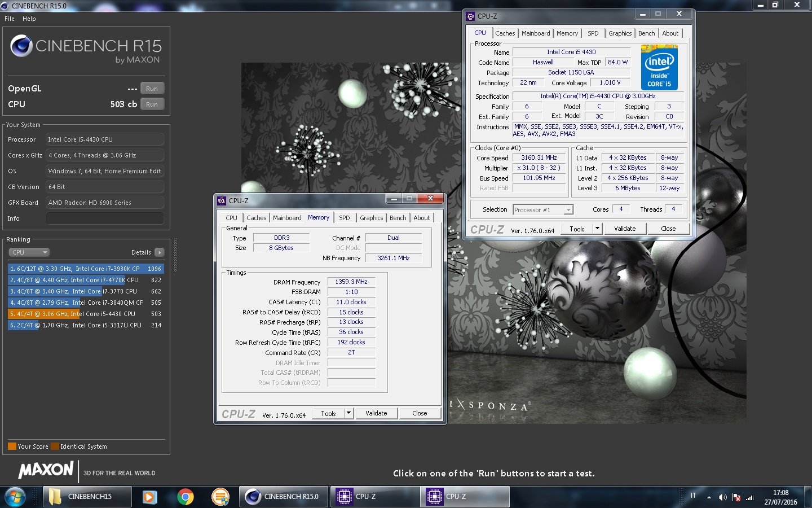812x508 pixels.
Task: Open the Help menu in Cinebench
Action: (x=29, y=19)
